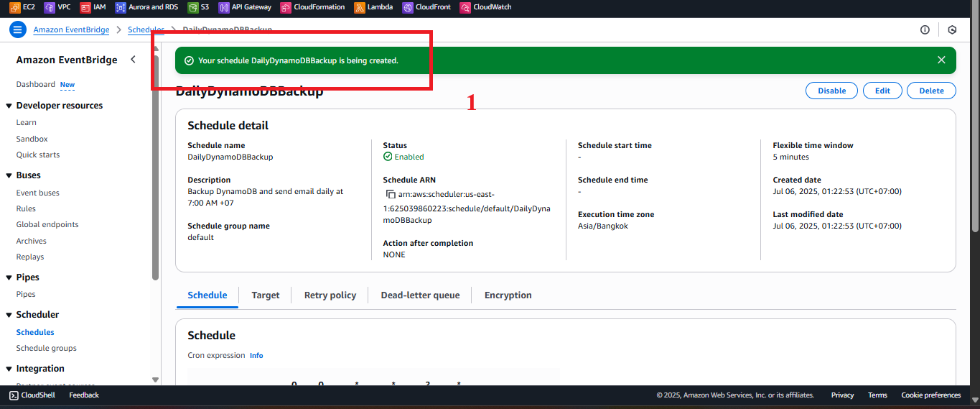980x409 pixels.
Task: Click the sidebar scroll down arrow
Action: click(155, 380)
